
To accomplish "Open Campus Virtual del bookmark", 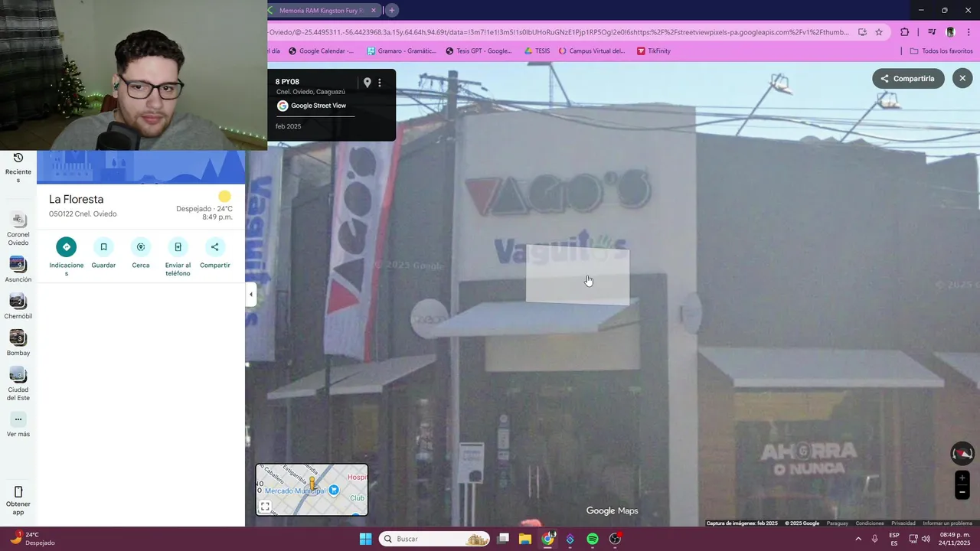I will point(592,51).
